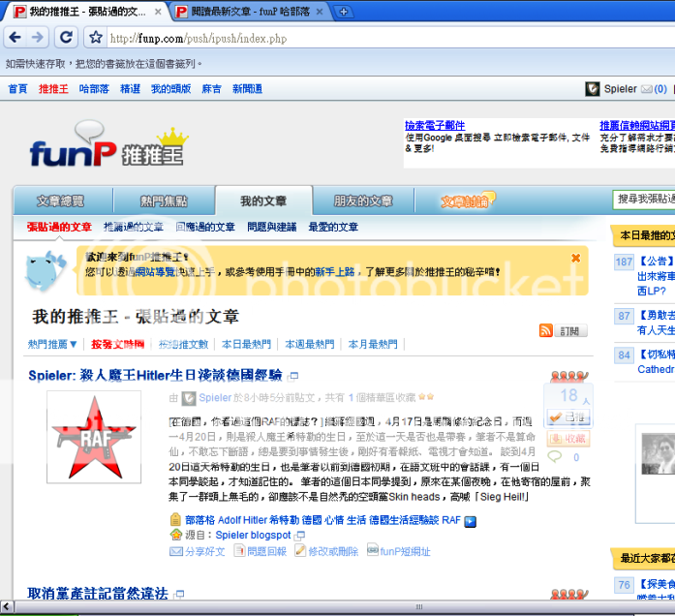The image size is (675, 616).
Task: Click the 搜尋我張貼過 search field
Action: tap(644, 199)
